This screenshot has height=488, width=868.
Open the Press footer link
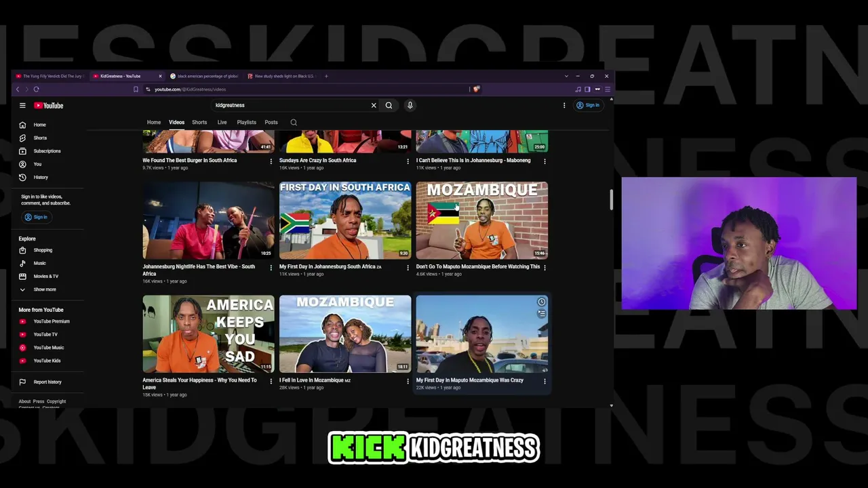click(39, 401)
